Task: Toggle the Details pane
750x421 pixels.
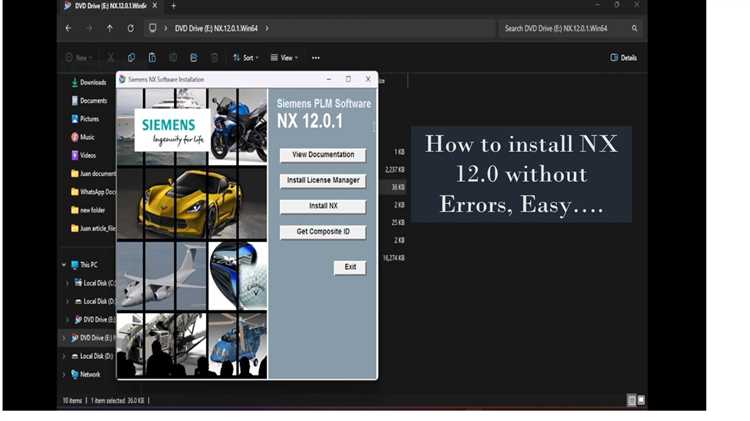Action: (623, 58)
